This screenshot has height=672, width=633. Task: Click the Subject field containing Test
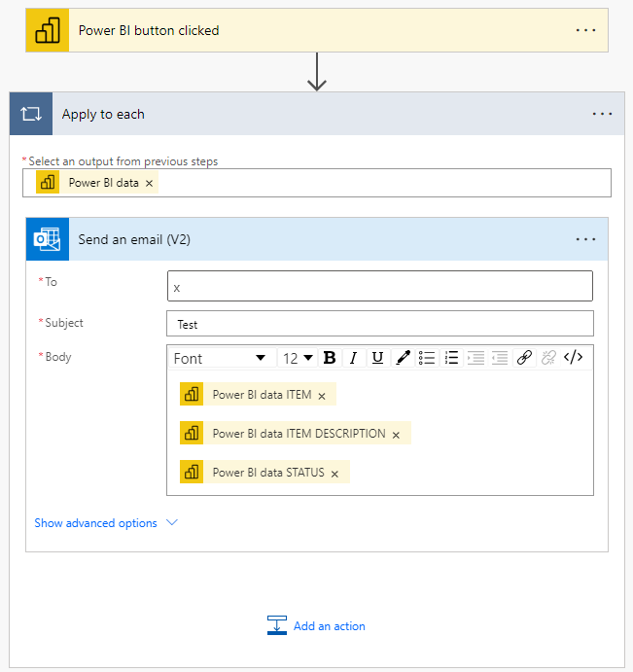click(380, 324)
